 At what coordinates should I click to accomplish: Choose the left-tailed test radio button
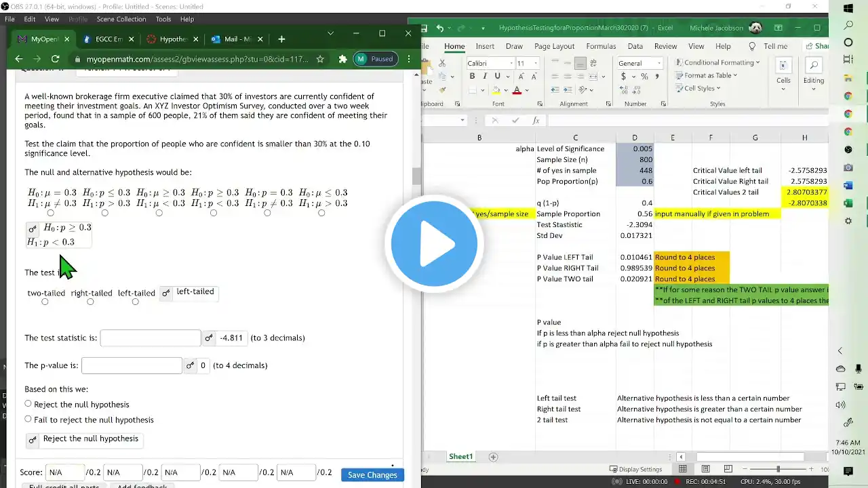pos(135,302)
